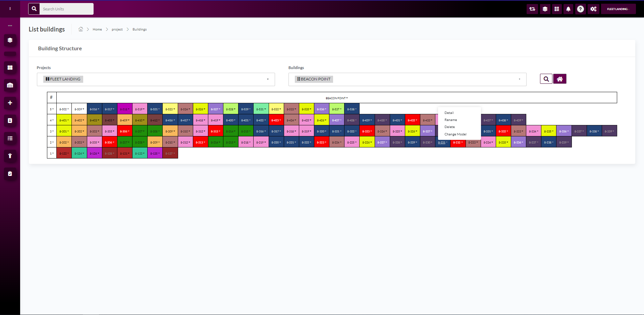Select Rename from the context menu

point(450,120)
